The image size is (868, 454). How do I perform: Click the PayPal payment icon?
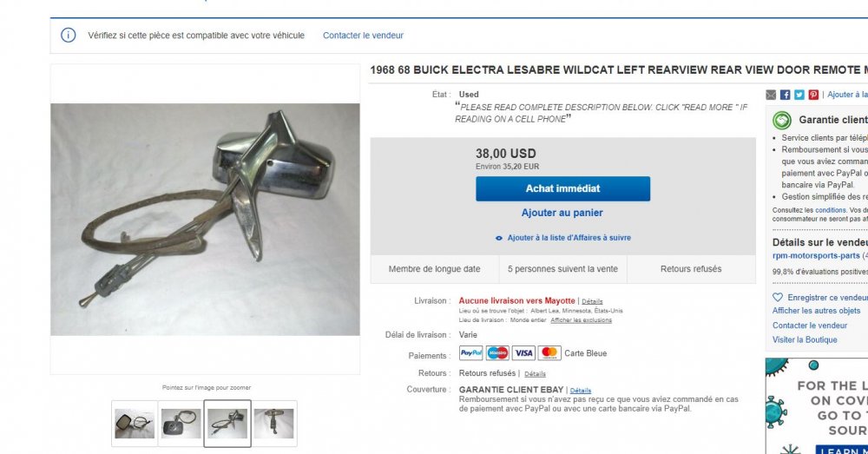coord(471,353)
